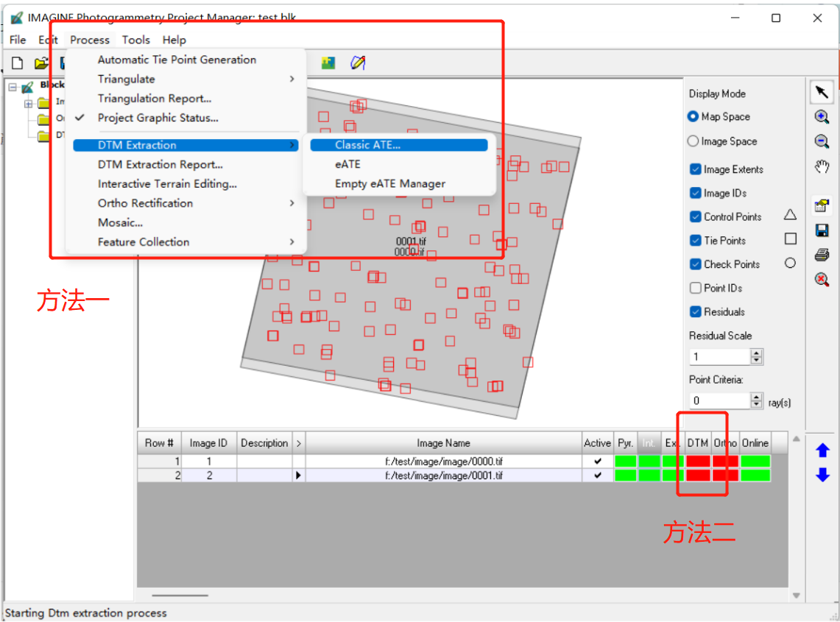Click the application icon in title bar
The width and height of the screenshot is (840, 622).
point(17,18)
